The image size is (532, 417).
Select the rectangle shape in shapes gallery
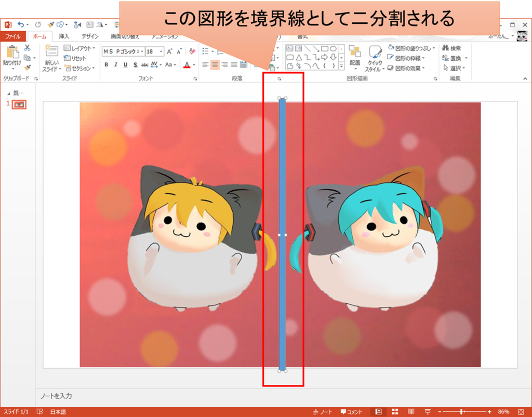(324, 48)
